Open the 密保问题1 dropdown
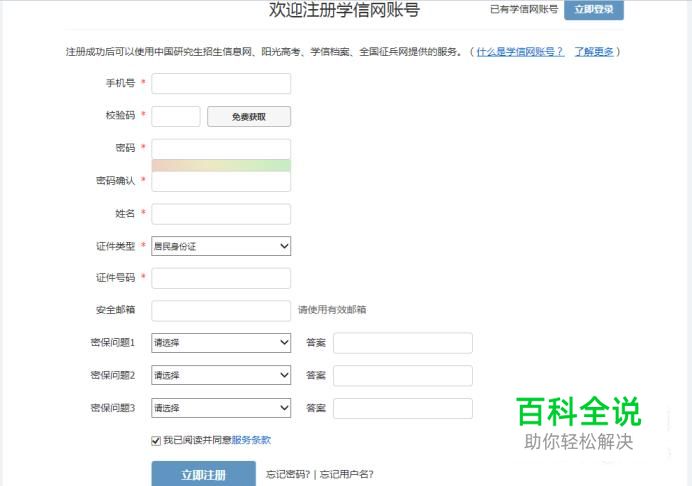692x486 pixels. coord(221,343)
